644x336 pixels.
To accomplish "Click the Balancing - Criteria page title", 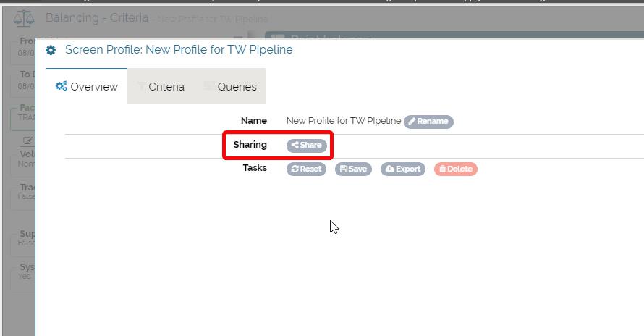I will [96, 17].
